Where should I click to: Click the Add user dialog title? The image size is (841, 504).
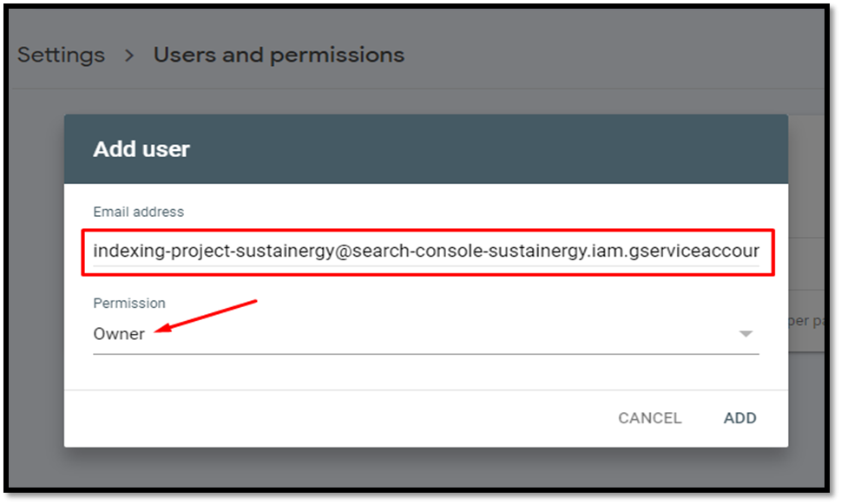click(141, 149)
